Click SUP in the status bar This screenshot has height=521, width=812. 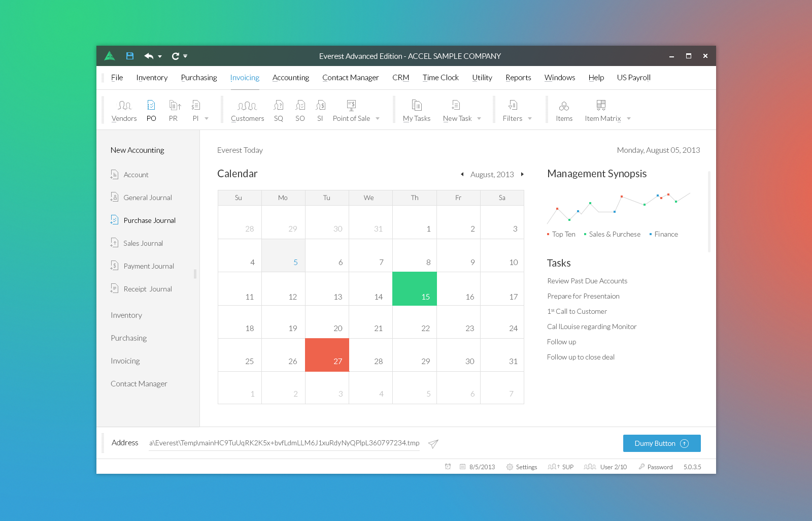coord(561,467)
